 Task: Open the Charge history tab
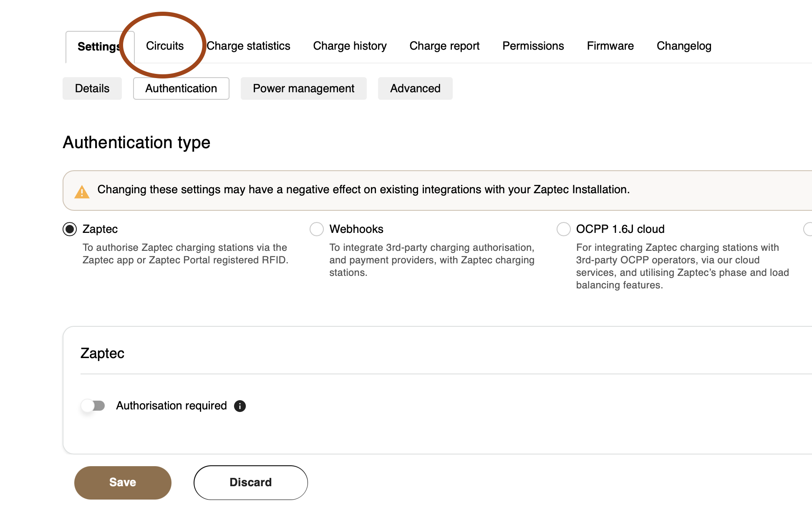point(350,46)
